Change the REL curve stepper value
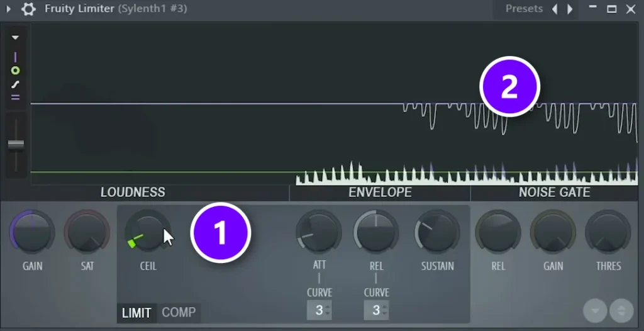 coord(376,310)
